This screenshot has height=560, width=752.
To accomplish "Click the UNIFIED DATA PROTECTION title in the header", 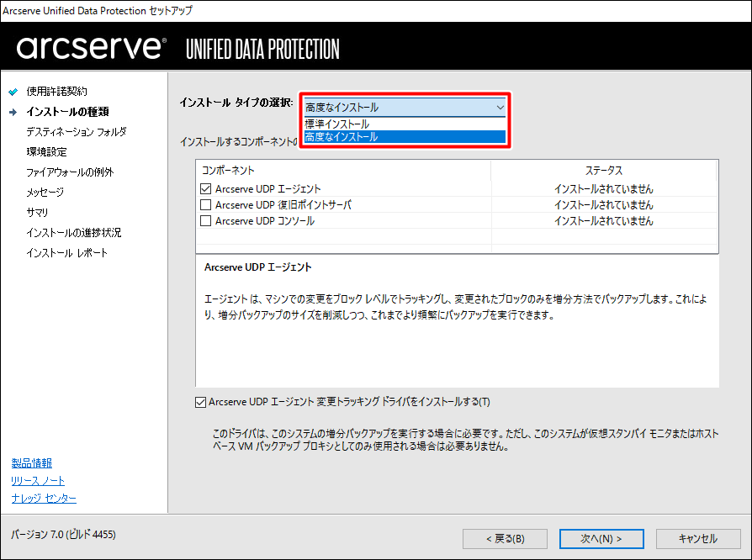I will [x=262, y=50].
